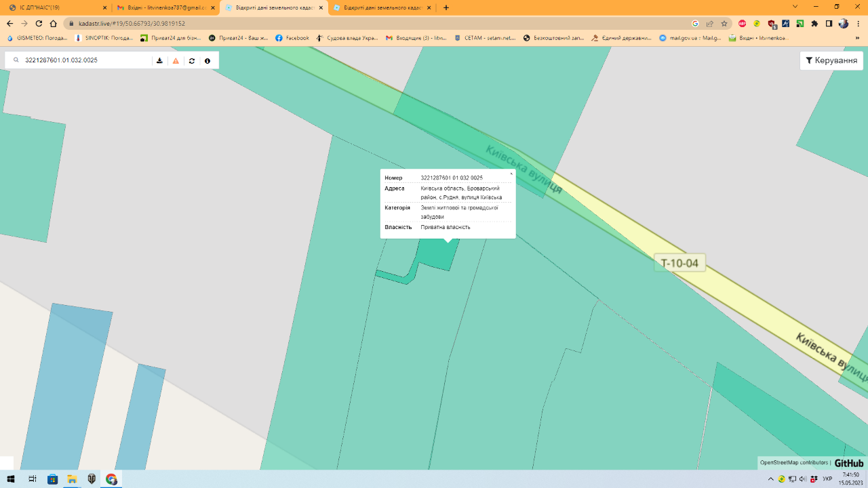868x488 pixels.
Task: Expand the hidden bookmarks chevron
Action: [x=857, y=38]
